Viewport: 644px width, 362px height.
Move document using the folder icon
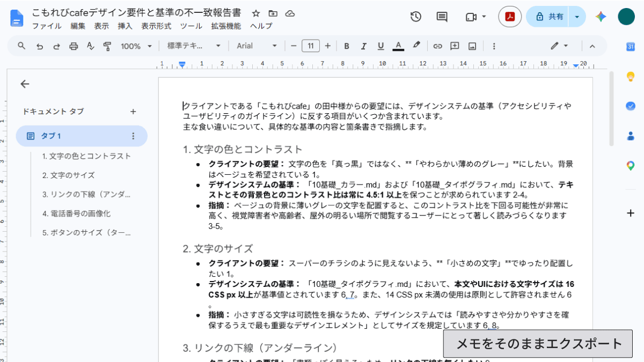(273, 13)
